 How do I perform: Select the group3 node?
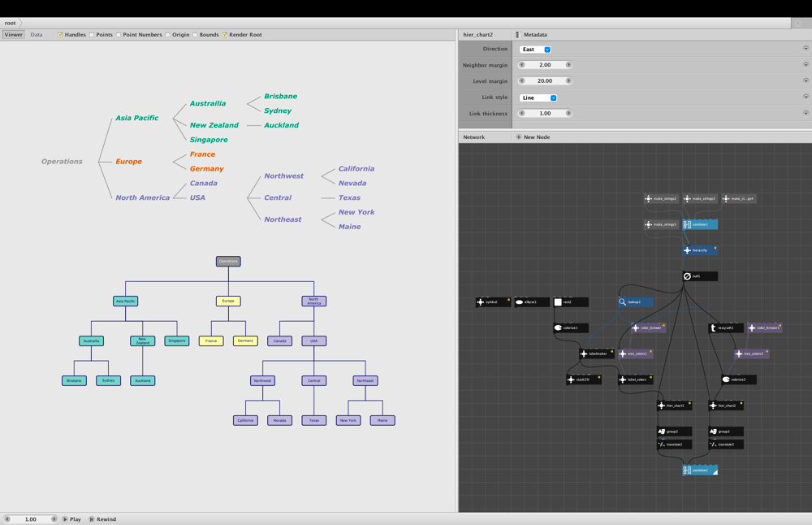point(726,432)
